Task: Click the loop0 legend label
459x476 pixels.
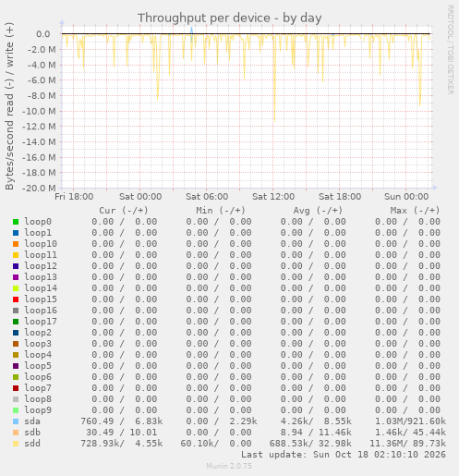Action: tap(38, 222)
